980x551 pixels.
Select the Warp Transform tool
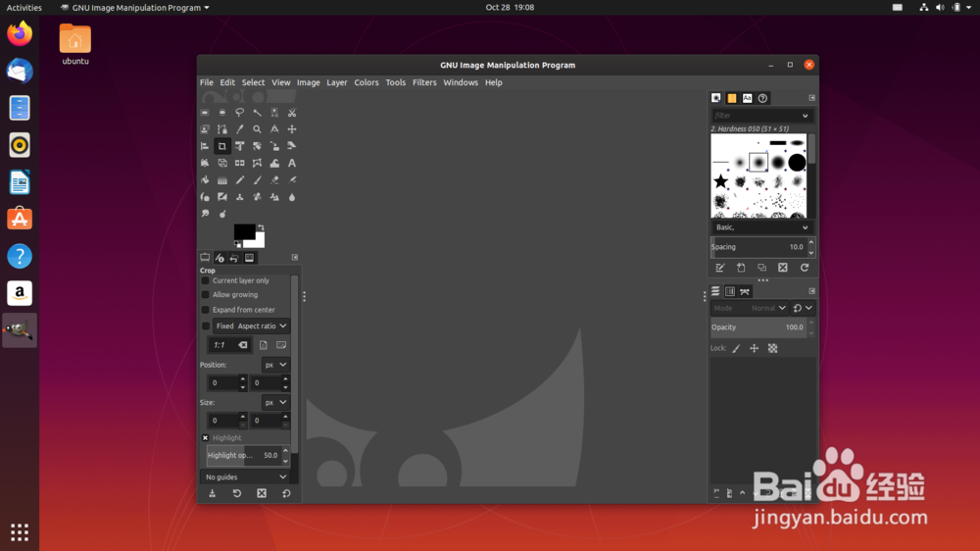(x=274, y=163)
